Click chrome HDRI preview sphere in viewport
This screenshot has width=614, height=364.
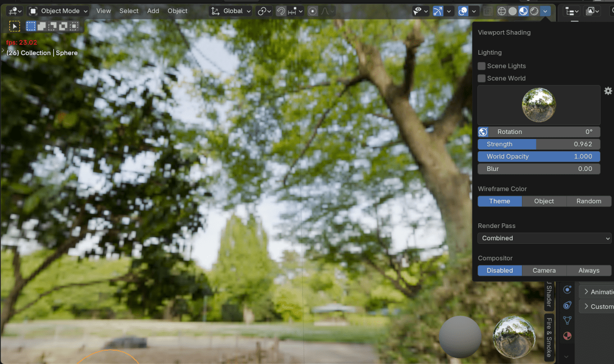pyautogui.click(x=514, y=336)
